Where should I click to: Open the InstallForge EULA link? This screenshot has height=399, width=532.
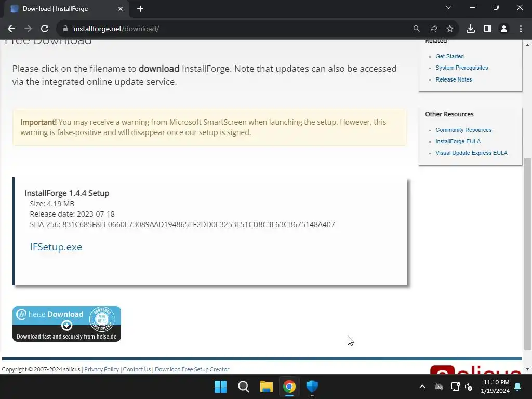[x=458, y=141]
